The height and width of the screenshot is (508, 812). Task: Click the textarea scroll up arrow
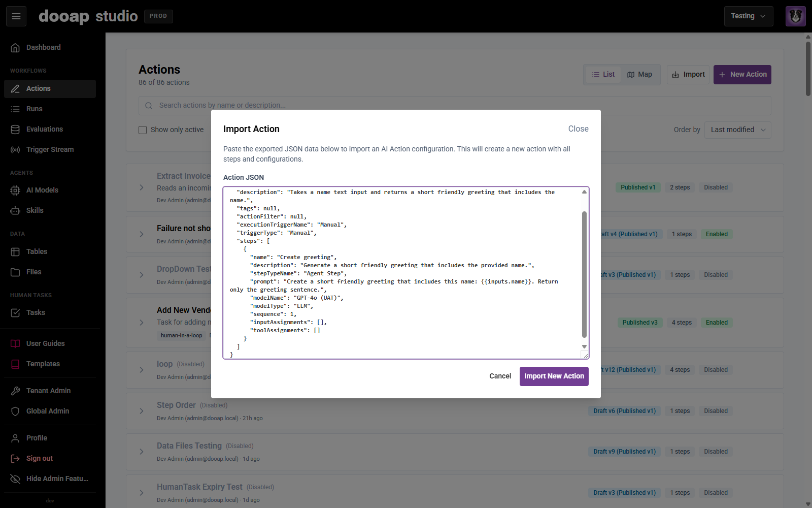[584, 192]
